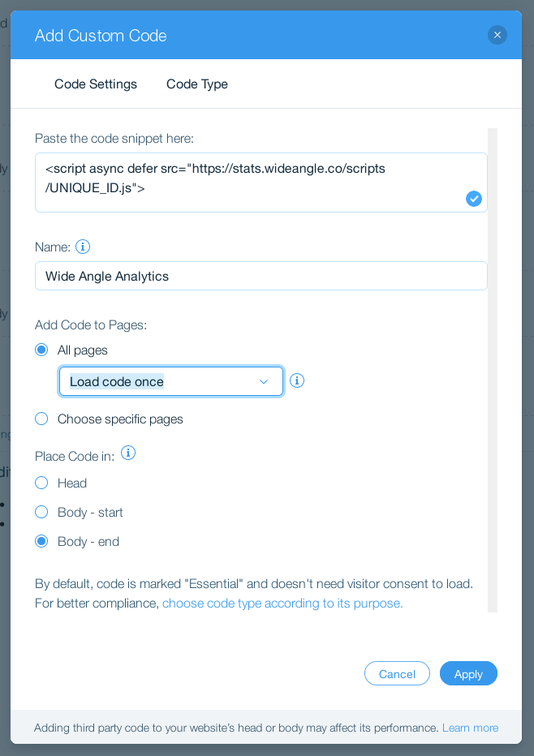Click the blue checkmark icon in code snippet box
534x756 pixels.
(474, 199)
